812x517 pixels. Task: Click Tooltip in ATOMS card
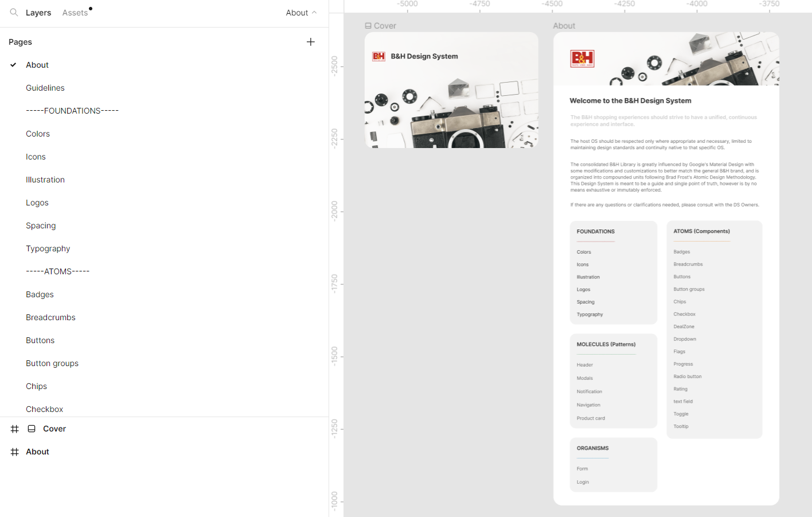click(x=681, y=426)
